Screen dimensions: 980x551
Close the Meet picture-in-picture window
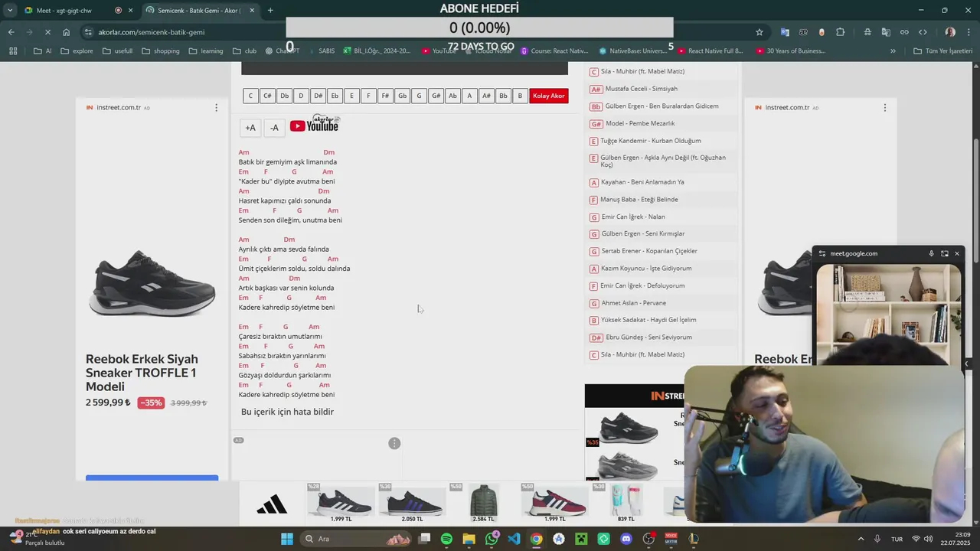(956, 253)
